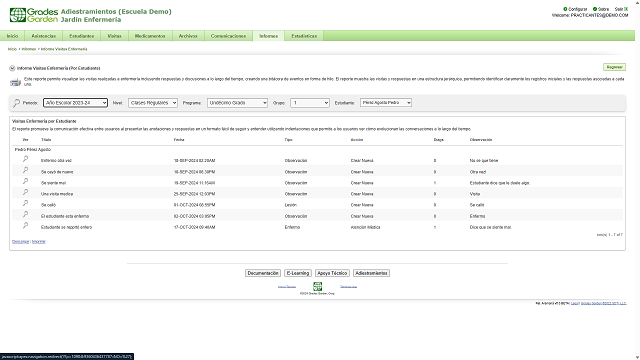Open the Estadísticas tab
Screen dimensions: 640x360
304,36
